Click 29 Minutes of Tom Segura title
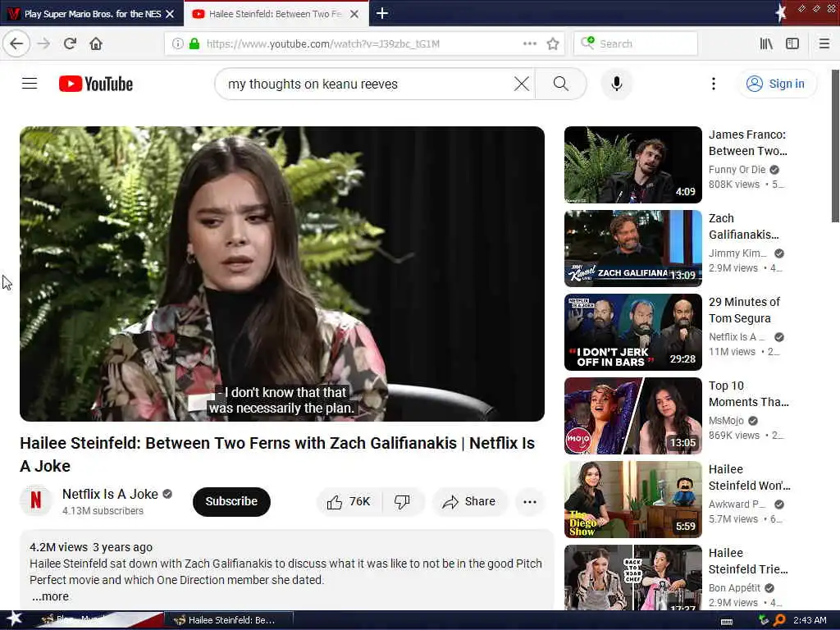Viewport: 840px width, 630px height. pos(744,309)
